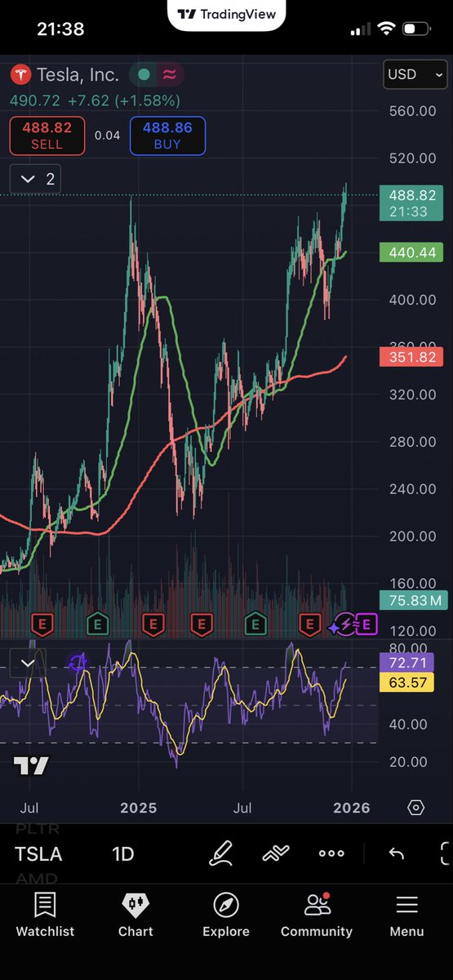Tap the last red earnings E marker
453x980 pixels.
click(309, 625)
